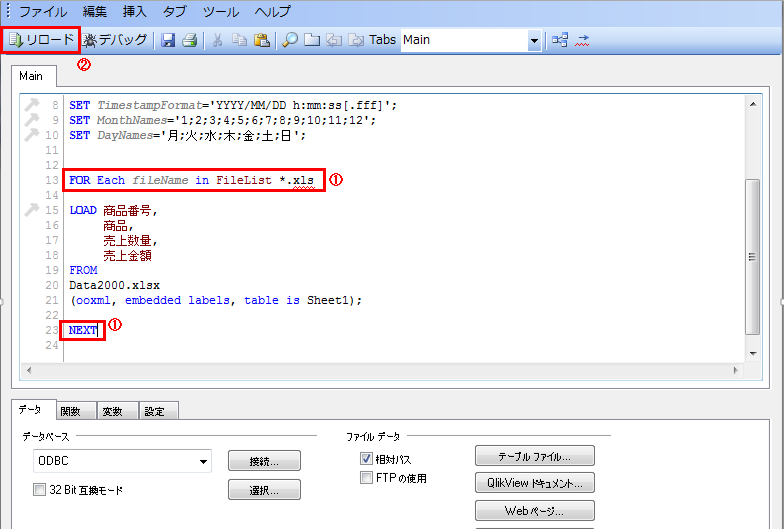This screenshot has height=529, width=784.
Task: Open the Find magnifier tool
Action: pyautogui.click(x=290, y=40)
